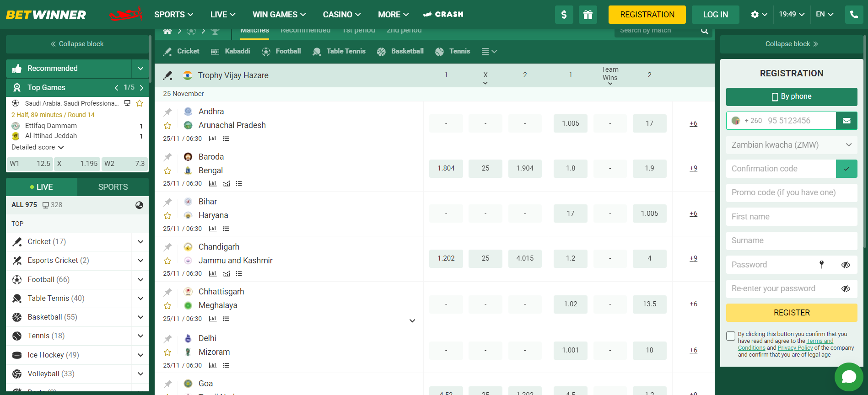Image resolution: width=868 pixels, height=395 pixels.
Task: Go to previous Top Games slide
Action: (x=117, y=87)
